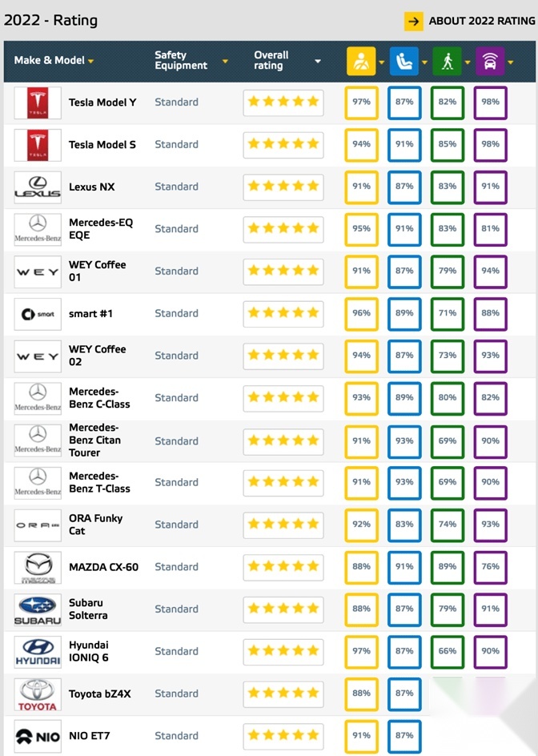Click the purple Safety Assist car icon
The image size is (538, 756).
pos(490,61)
